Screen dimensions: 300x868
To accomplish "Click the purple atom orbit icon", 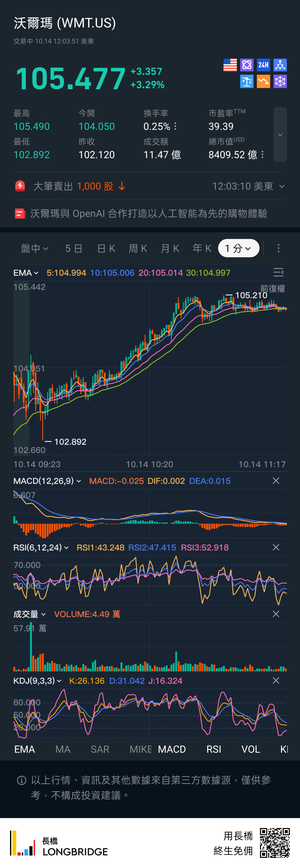I will click(x=247, y=65).
